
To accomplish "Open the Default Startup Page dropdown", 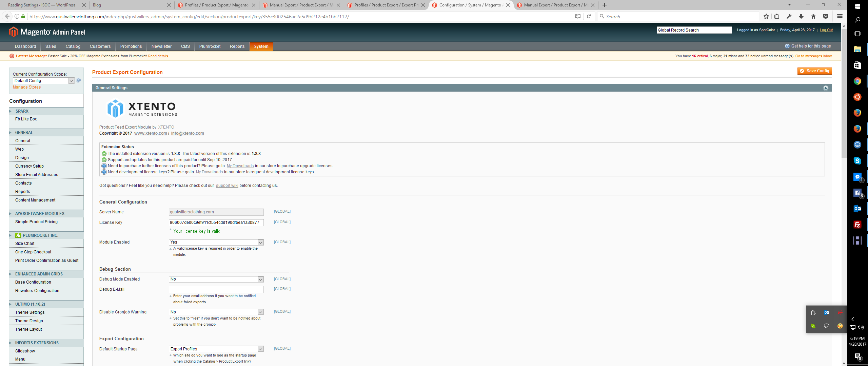I will click(x=216, y=349).
